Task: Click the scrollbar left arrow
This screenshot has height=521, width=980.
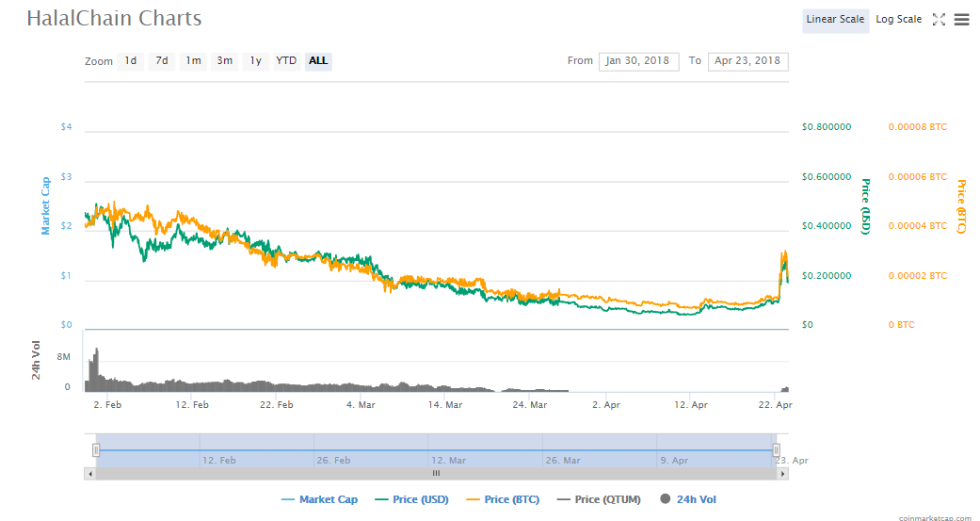Action: (90, 473)
